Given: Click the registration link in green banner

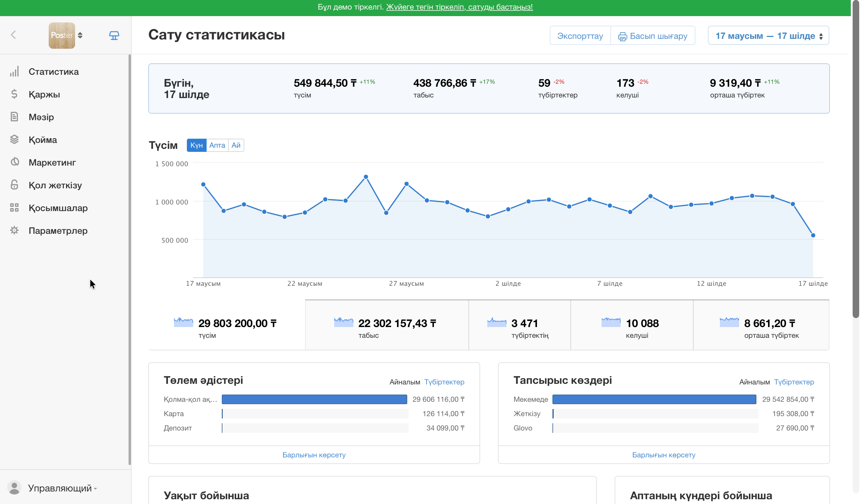Looking at the screenshot, I should coord(459,7).
